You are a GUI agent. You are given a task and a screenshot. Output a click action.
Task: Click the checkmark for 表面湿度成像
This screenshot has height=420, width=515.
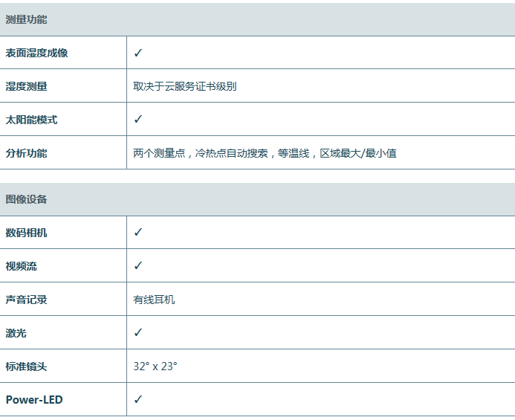click(138, 53)
